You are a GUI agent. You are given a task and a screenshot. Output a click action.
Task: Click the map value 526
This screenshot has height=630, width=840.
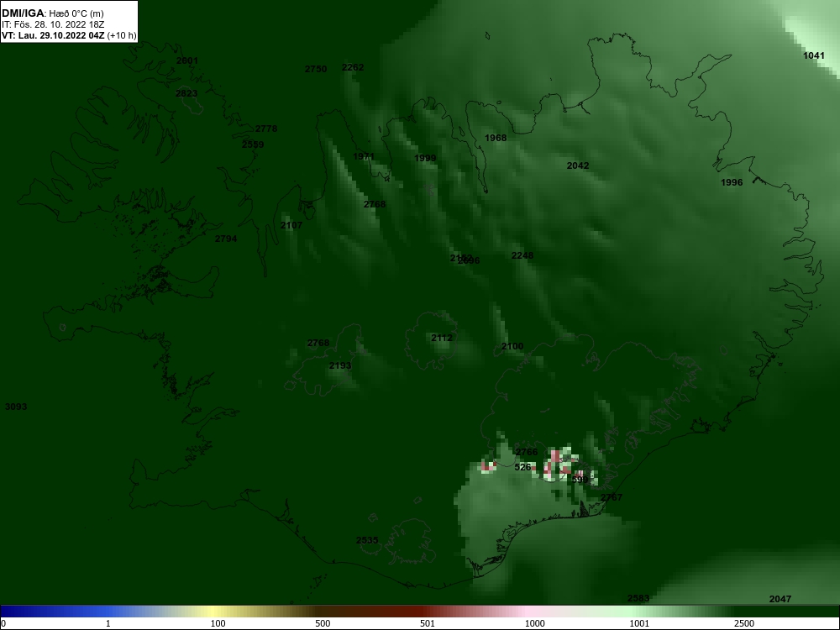[x=522, y=467]
